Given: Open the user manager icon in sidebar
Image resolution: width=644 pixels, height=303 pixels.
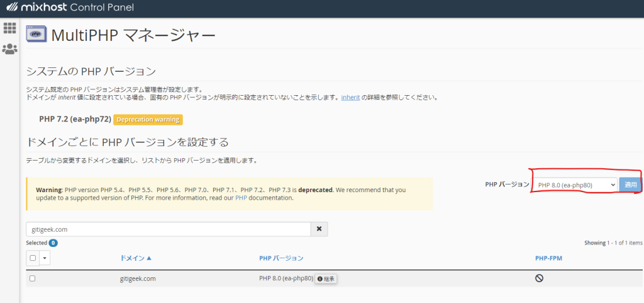Looking at the screenshot, I should [x=9, y=49].
